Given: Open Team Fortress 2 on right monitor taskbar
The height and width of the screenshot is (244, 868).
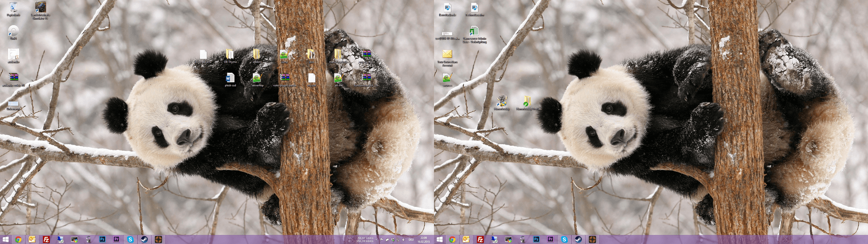Looking at the screenshot, I should pyautogui.click(x=592, y=239).
